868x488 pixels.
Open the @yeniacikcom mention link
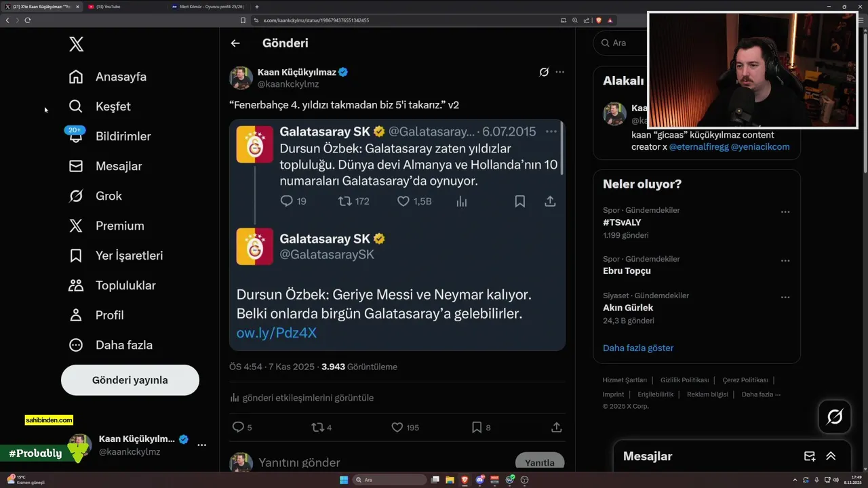(760, 146)
